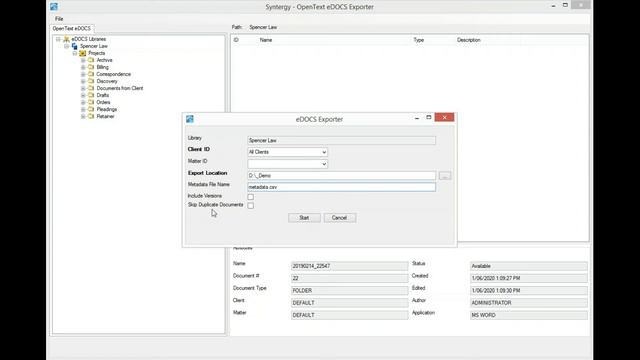Minimize the eDOCS Exporter dialog
Viewport: 640px width, 360px height.
pyautogui.click(x=417, y=118)
